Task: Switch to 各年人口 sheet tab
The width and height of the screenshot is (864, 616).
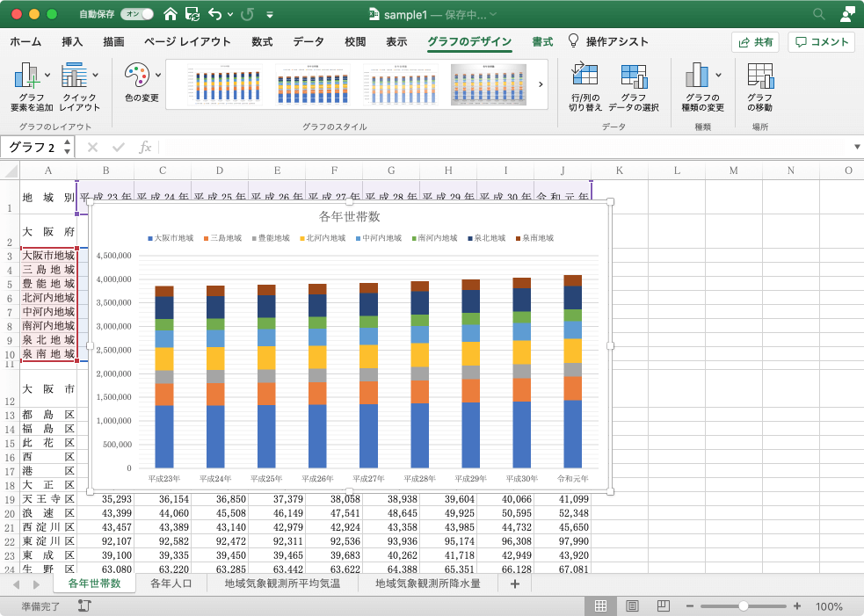Action: click(171, 583)
